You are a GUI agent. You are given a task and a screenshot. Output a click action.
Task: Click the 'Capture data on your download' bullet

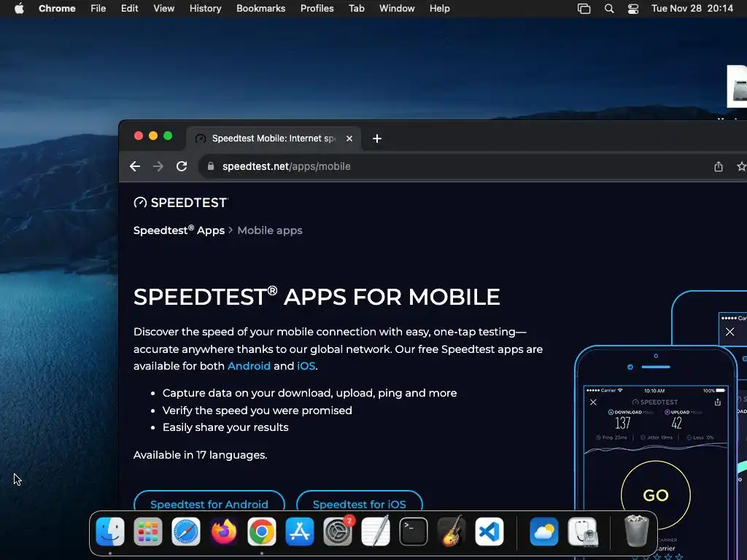pos(309,393)
